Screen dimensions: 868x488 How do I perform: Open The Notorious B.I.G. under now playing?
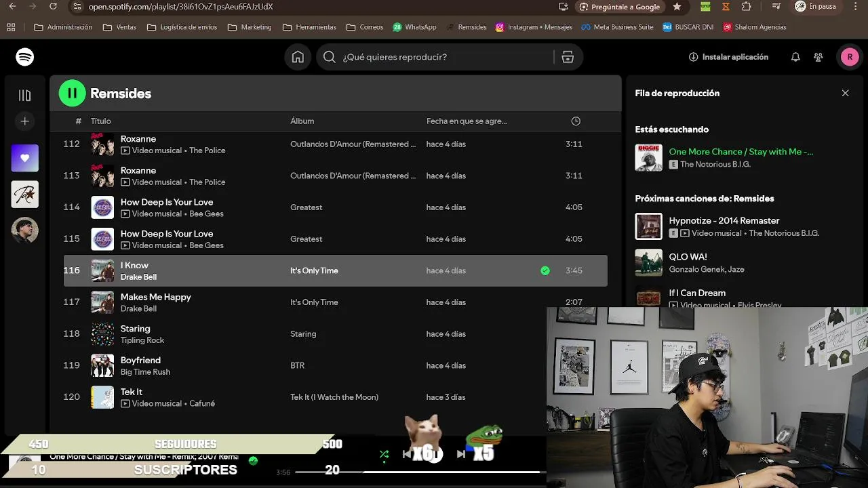[x=715, y=164]
